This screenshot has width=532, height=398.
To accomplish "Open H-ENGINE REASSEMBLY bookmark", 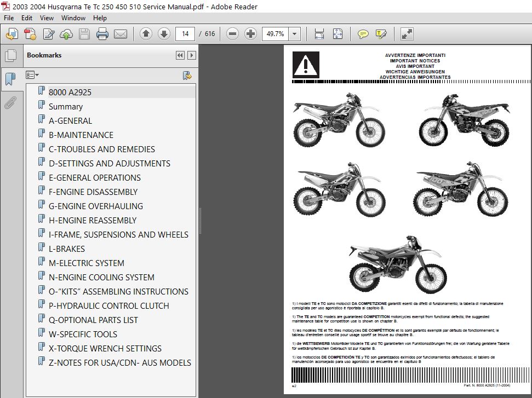I will pyautogui.click(x=93, y=221).
